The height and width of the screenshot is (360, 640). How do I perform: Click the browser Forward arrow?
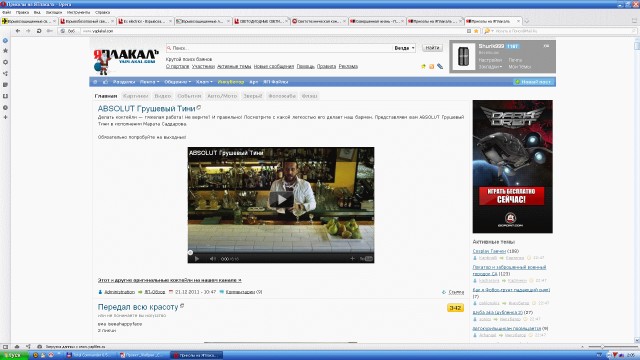[28, 31]
